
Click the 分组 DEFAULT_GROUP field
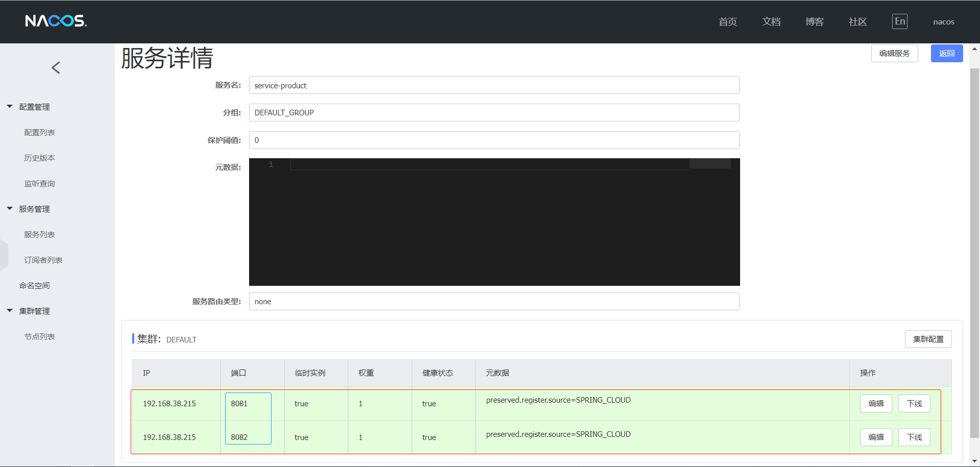point(494,112)
